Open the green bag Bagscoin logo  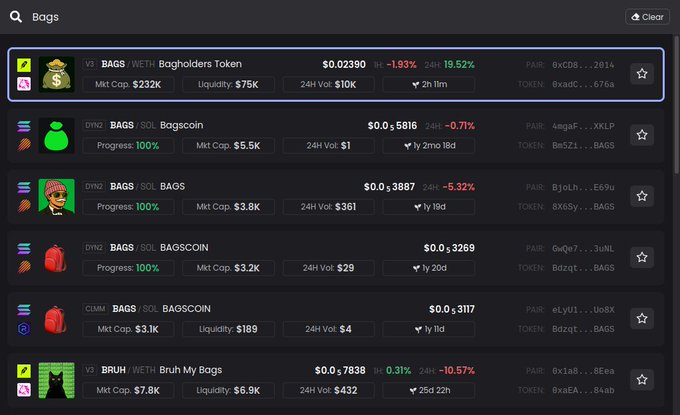pyautogui.click(x=56, y=135)
